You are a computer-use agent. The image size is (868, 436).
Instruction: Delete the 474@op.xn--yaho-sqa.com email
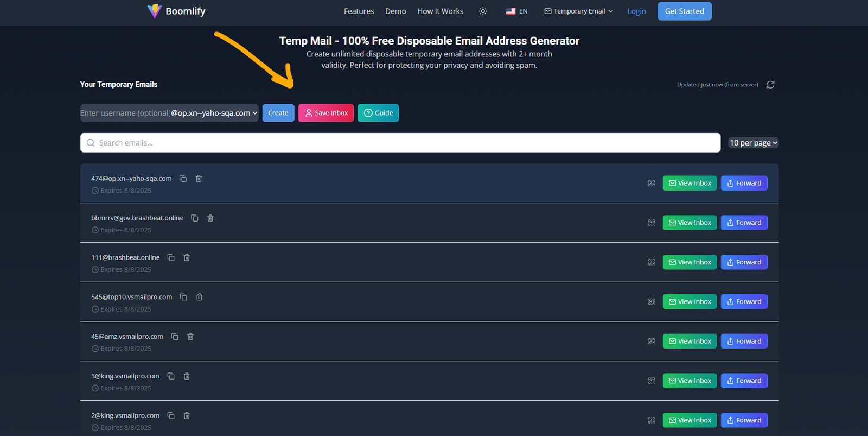[x=199, y=179]
